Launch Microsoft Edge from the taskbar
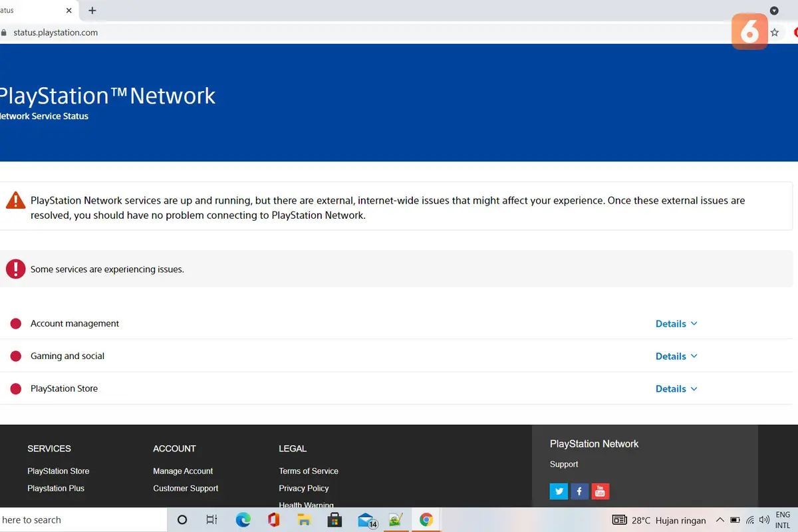The image size is (798, 532). tap(243, 520)
